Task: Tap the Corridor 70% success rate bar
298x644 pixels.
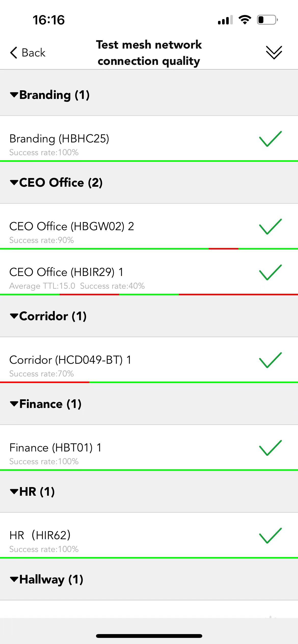Action: click(x=149, y=382)
